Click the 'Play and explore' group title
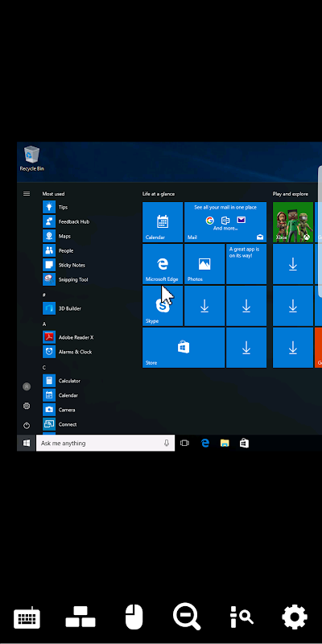322x644 pixels. coord(291,194)
